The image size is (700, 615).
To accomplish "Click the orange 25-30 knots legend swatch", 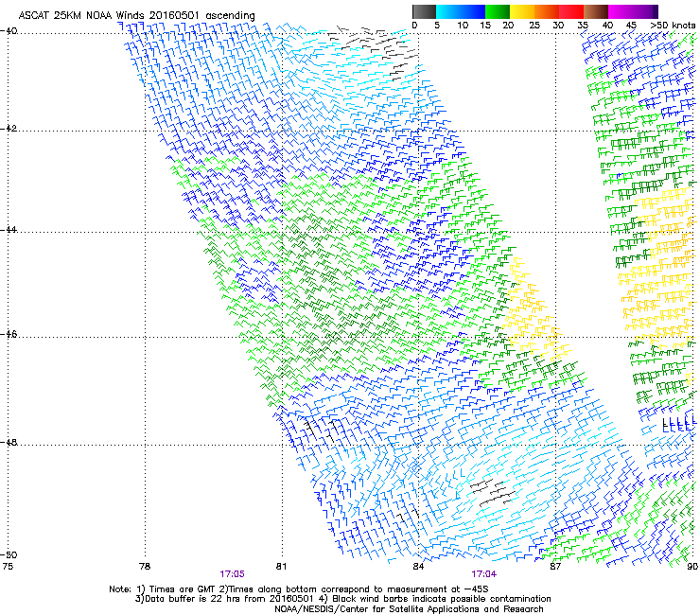I will click(x=547, y=11).
